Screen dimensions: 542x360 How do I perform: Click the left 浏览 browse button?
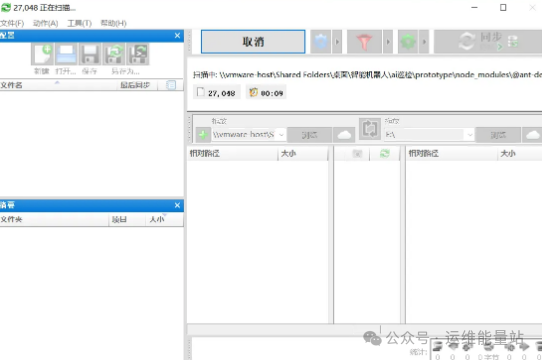coord(309,135)
